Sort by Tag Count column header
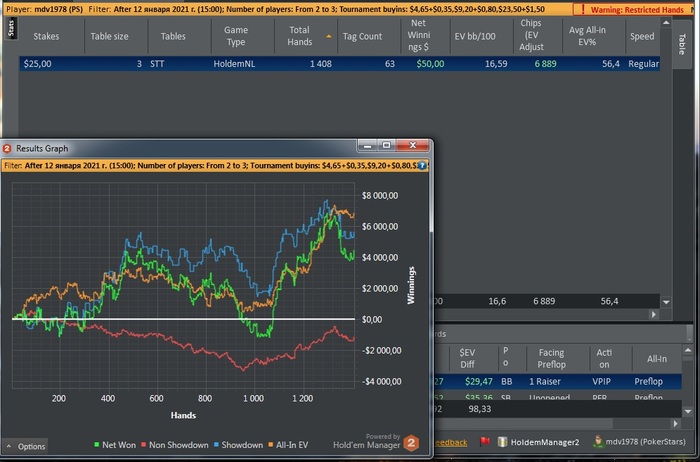The image size is (700, 462). click(x=362, y=36)
